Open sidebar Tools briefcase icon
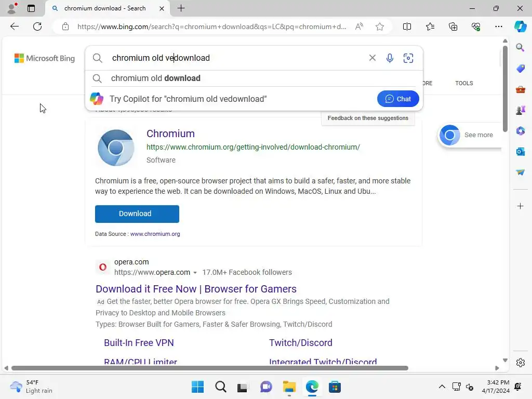Viewport: 532px width, 399px height. (x=520, y=89)
